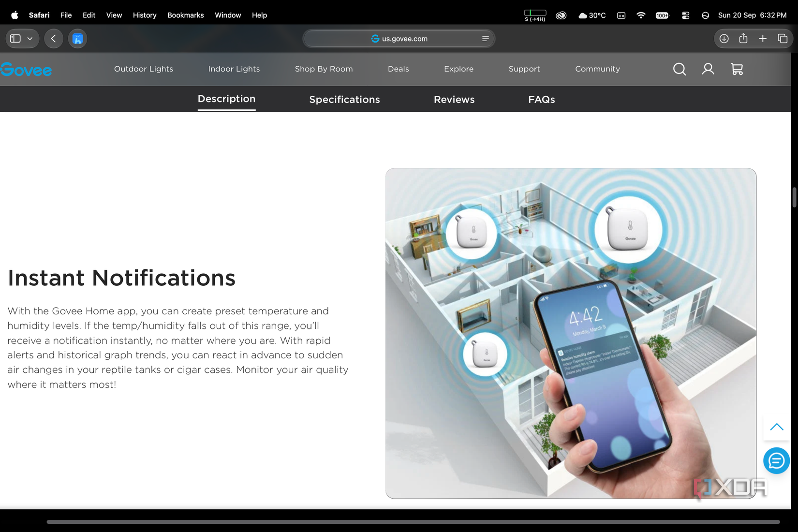Viewport: 798px width, 532px height.
Task: Show Safari downloads
Action: pyautogui.click(x=724, y=39)
